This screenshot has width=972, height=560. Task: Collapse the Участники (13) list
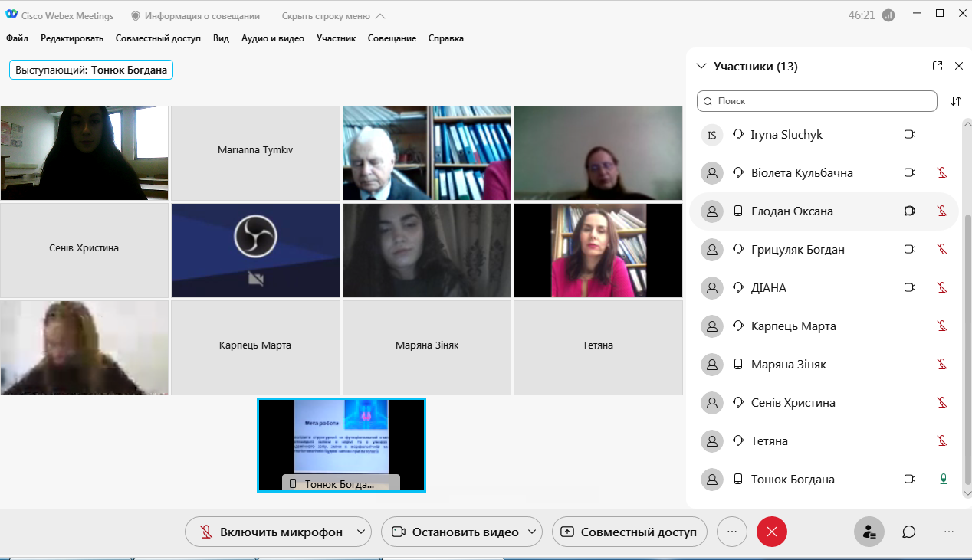[x=701, y=67]
